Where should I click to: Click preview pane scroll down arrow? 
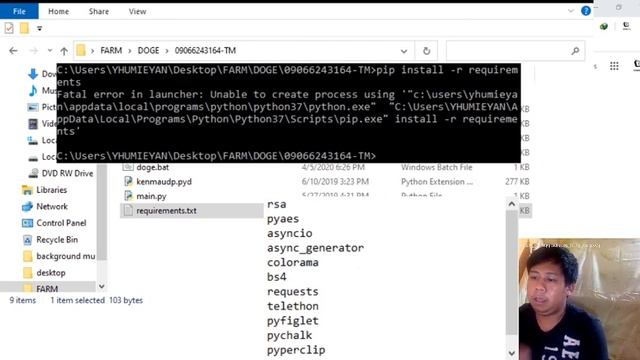click(512, 353)
